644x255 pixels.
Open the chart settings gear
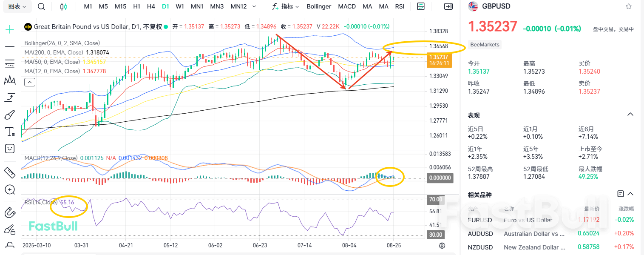[x=442, y=246]
